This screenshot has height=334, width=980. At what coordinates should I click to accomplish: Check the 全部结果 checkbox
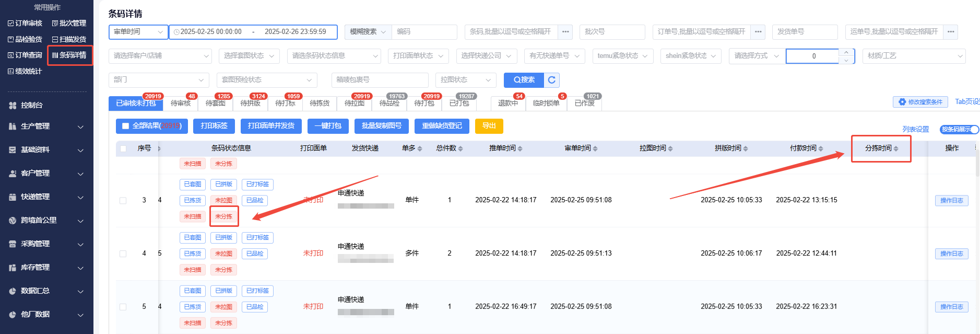coord(125,126)
